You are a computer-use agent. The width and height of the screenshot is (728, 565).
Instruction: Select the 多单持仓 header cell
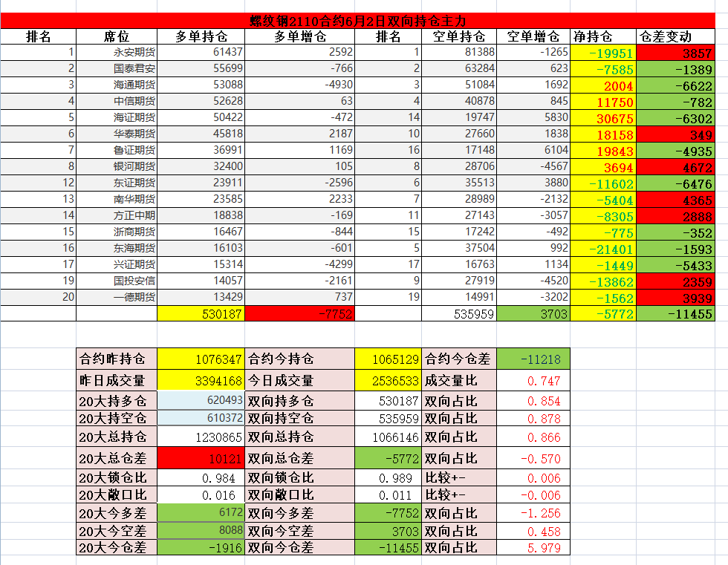point(201,36)
